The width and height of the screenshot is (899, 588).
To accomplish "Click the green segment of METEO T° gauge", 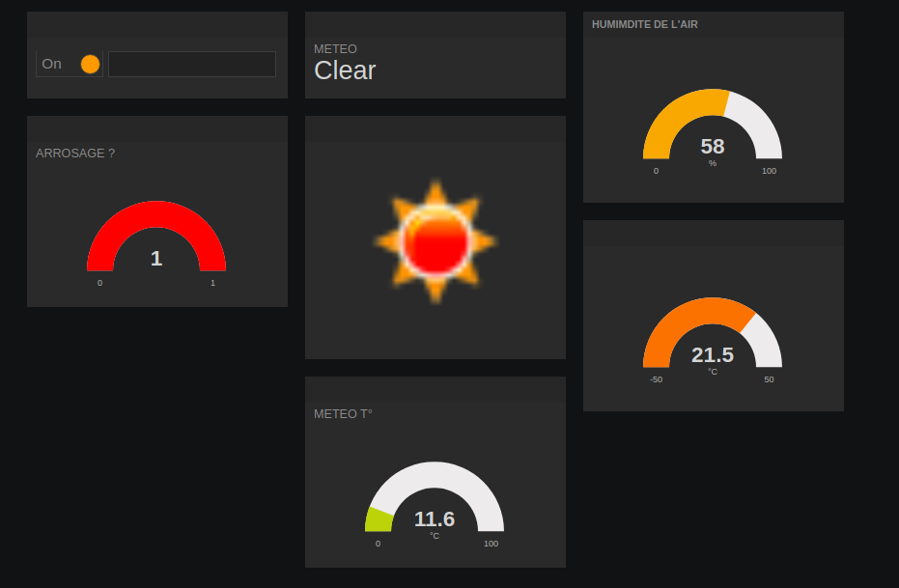I will [x=379, y=519].
